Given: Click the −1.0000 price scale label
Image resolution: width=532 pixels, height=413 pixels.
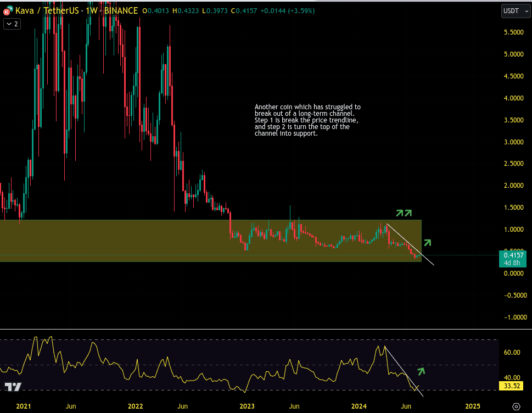Looking at the screenshot, I should click(516, 317).
